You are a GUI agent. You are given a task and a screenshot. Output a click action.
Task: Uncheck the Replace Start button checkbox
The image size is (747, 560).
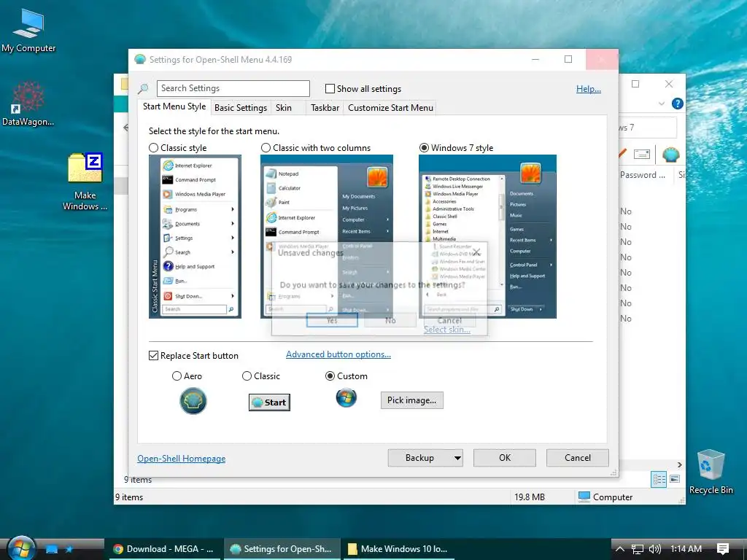tap(153, 356)
